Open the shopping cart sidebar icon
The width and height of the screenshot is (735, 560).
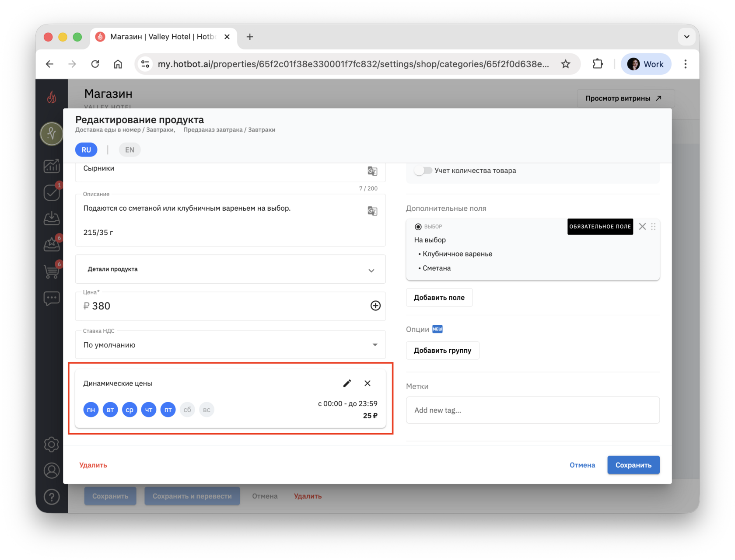pos(52,271)
